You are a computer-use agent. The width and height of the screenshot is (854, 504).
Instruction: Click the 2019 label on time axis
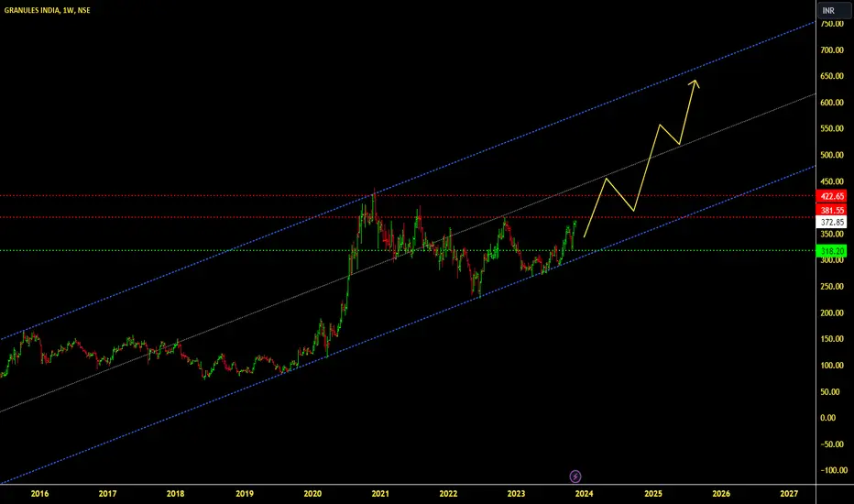tap(245, 494)
